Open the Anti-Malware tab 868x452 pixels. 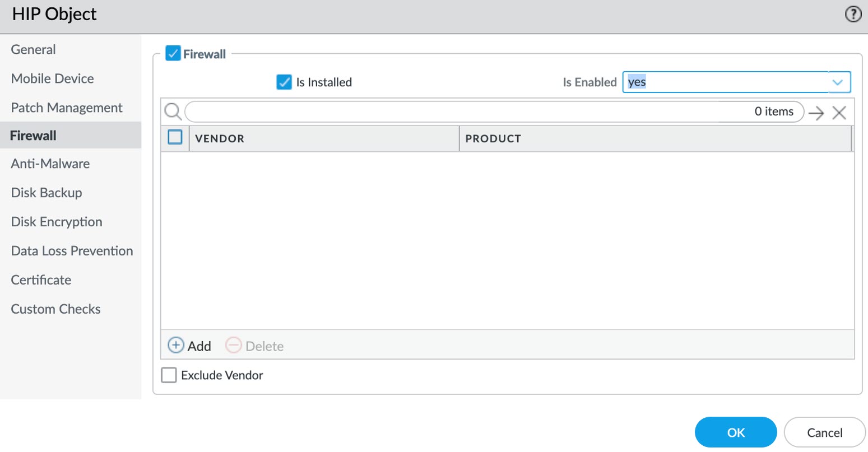click(x=50, y=164)
